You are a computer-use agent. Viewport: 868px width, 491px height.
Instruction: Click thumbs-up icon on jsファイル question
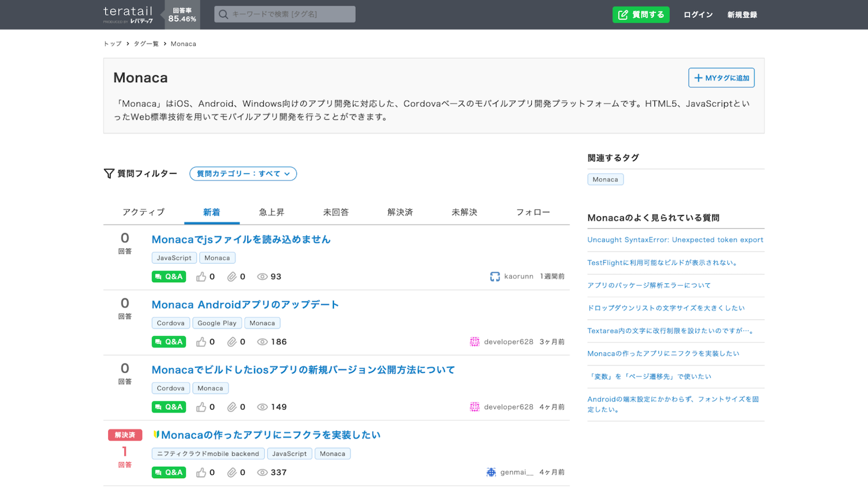point(201,277)
